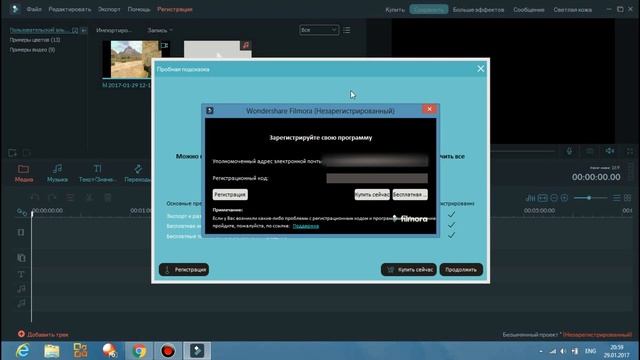Zoom in the timeline with the plus icon
640x360 pixels.
coord(564,198)
